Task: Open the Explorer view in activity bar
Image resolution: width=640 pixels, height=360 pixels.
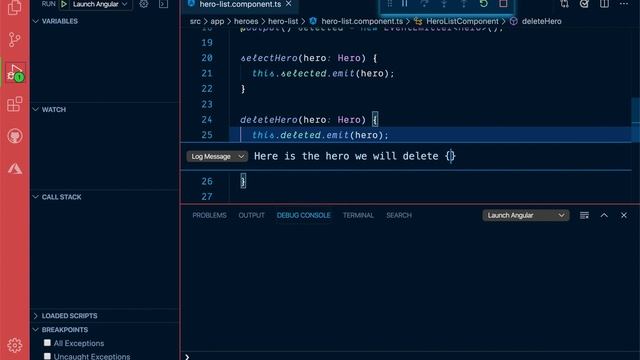Action: tap(15, 7)
